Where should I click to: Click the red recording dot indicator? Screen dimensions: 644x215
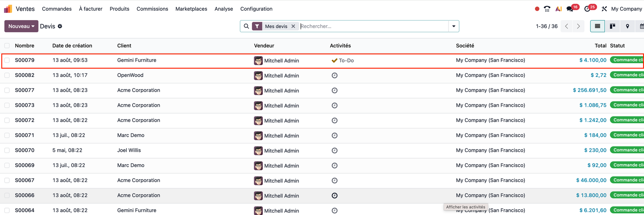click(x=537, y=9)
